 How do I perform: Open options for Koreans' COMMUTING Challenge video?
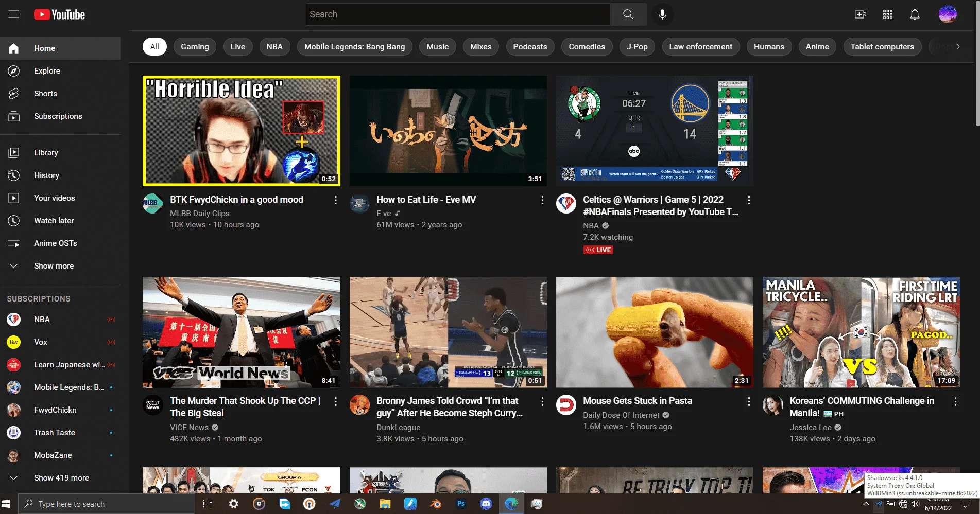click(x=955, y=401)
